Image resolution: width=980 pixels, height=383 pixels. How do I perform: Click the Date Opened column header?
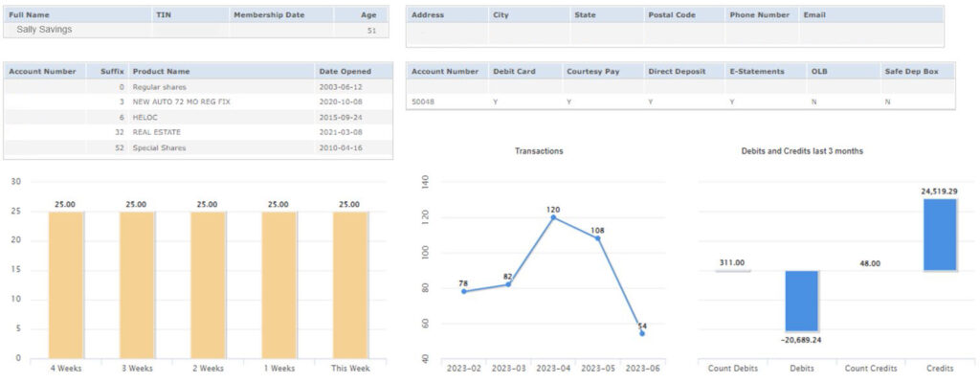pyautogui.click(x=353, y=72)
